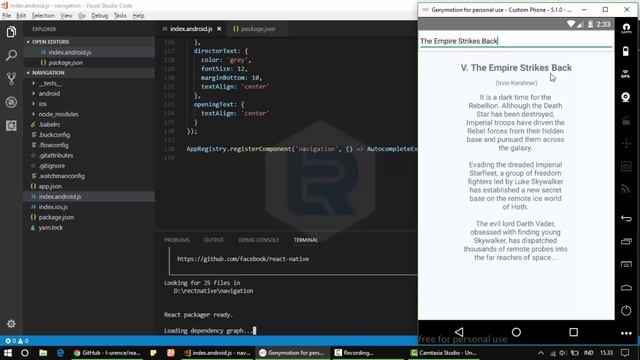
Task: Click Genymotion home sidebar icon
Action: (626, 287)
